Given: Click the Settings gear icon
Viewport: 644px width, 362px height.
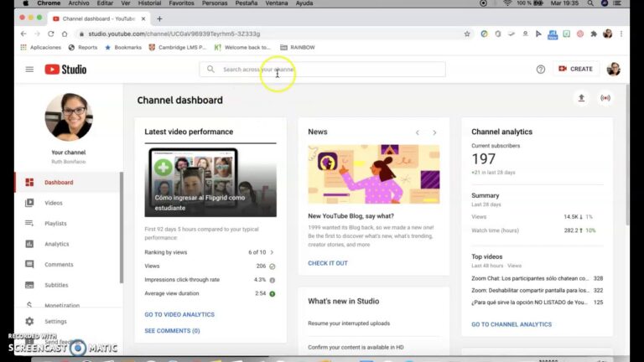Looking at the screenshot, I should 29,322.
